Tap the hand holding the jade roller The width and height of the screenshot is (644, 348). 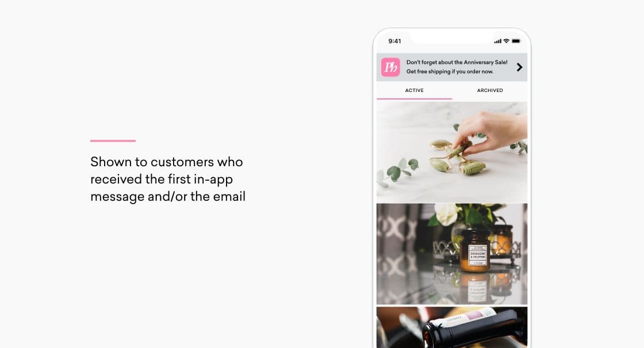(491, 132)
